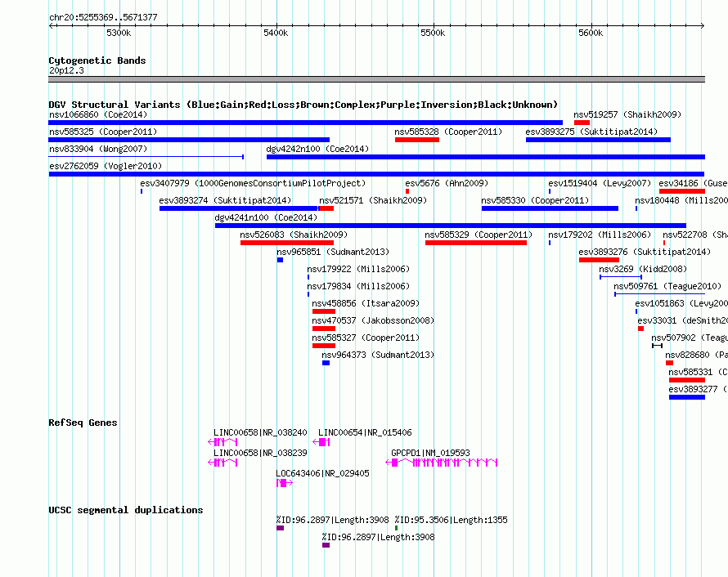Select the 20p12.3 band label

pos(66,70)
